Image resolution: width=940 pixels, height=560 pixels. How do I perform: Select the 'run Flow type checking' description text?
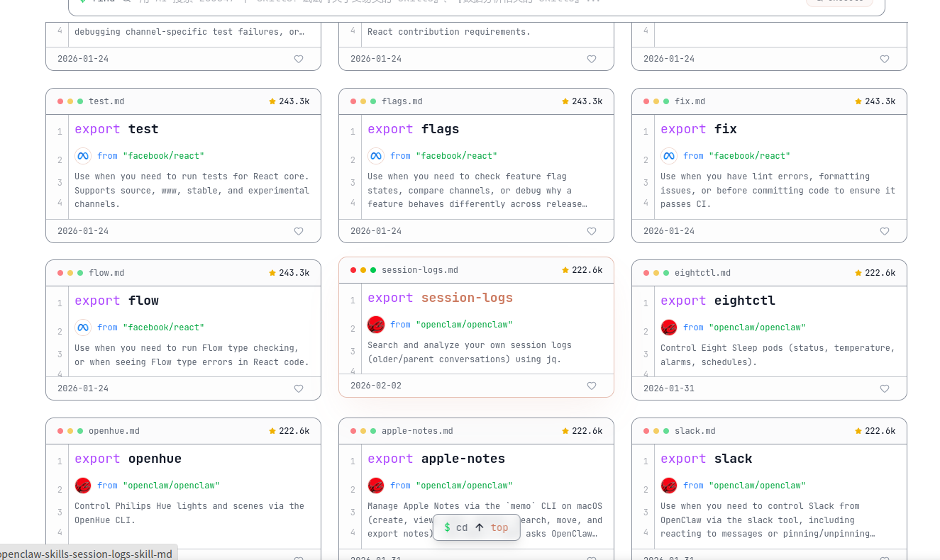(192, 355)
